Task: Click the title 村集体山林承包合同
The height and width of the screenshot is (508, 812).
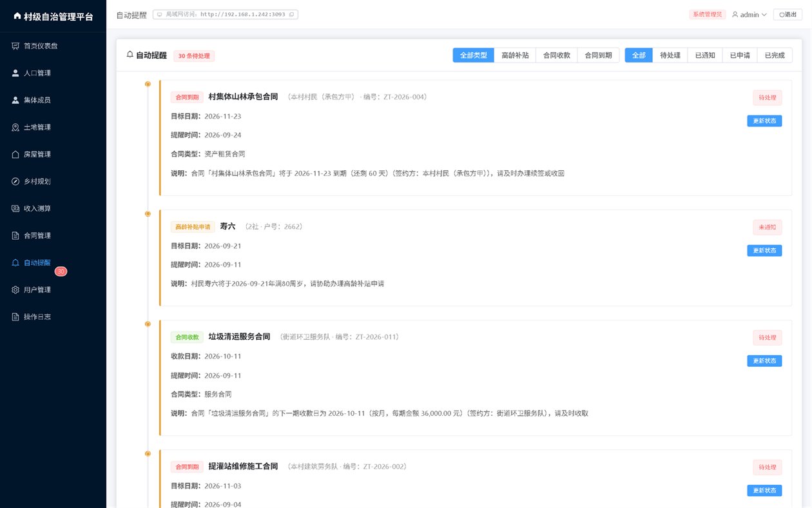Action: 243,97
